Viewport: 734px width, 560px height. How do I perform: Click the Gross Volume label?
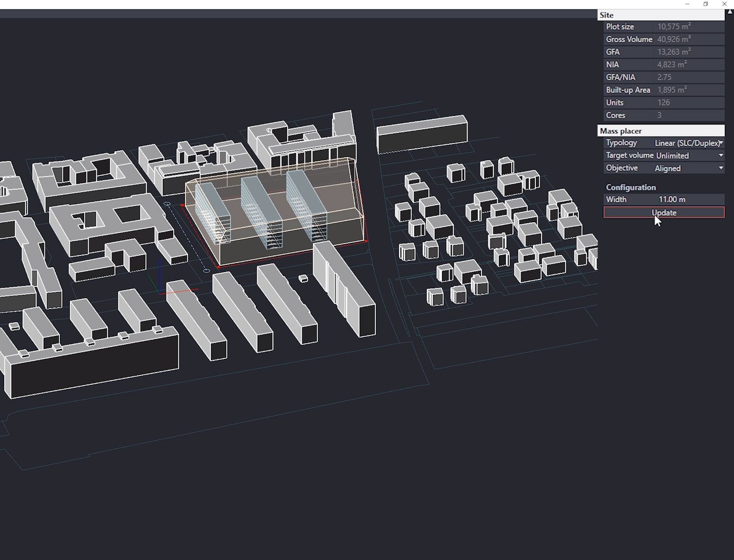(629, 39)
